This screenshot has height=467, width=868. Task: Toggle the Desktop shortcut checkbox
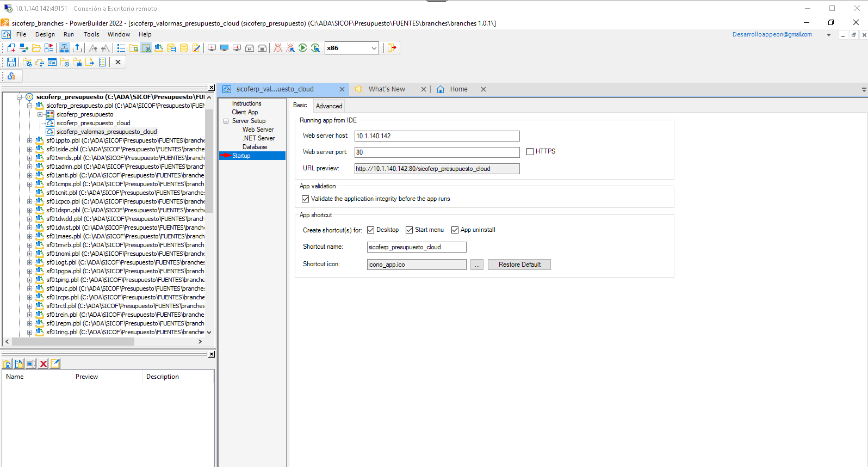point(371,230)
